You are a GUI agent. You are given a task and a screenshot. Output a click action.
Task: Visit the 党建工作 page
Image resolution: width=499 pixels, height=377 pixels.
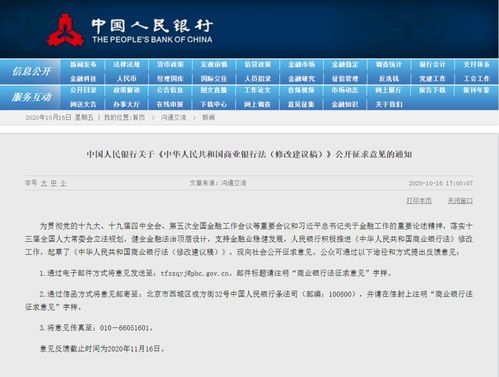[432, 79]
